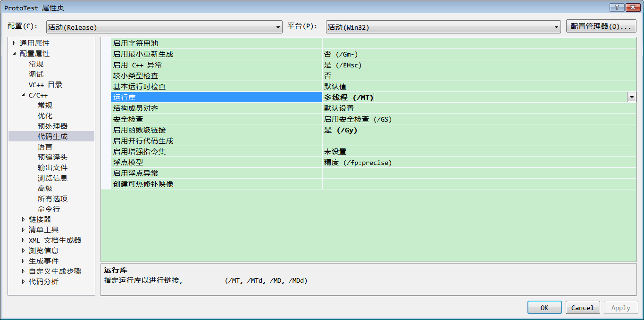Click the Apply button

[621, 308]
